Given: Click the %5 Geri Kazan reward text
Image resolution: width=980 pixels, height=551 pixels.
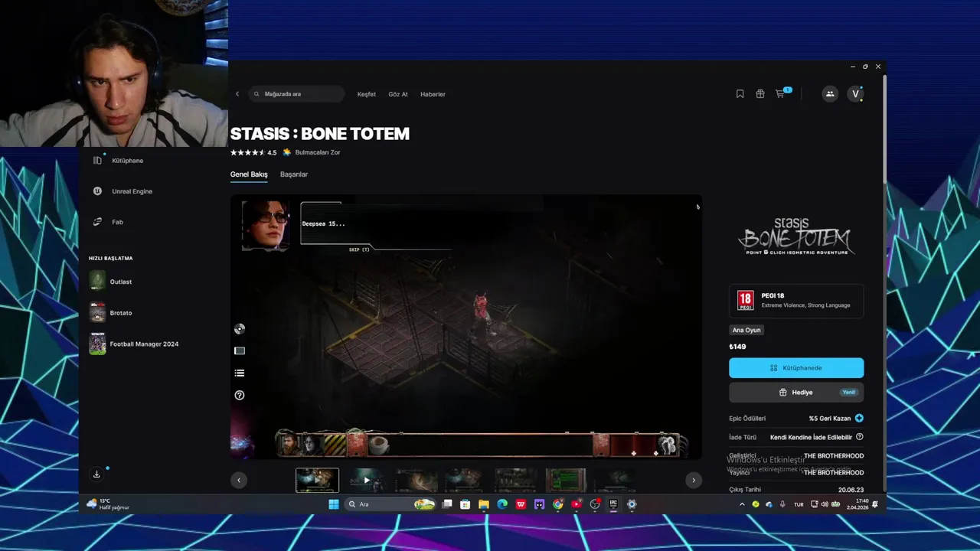Looking at the screenshot, I should 830,419.
